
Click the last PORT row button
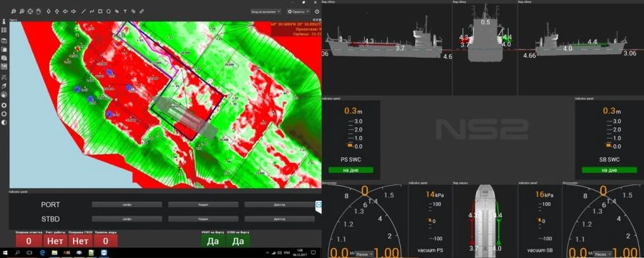coord(280,204)
